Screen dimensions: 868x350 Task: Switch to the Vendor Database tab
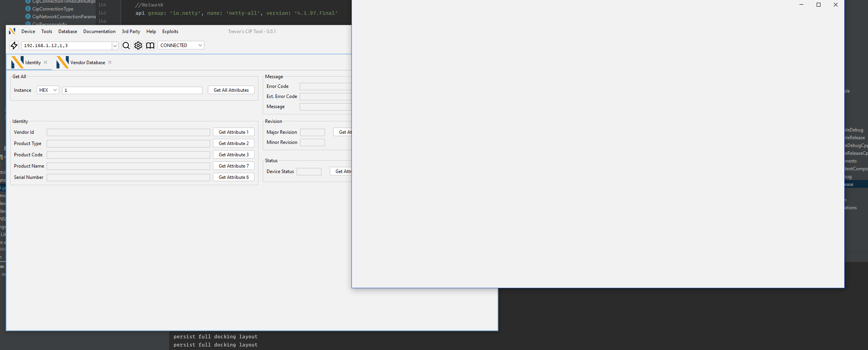(87, 62)
